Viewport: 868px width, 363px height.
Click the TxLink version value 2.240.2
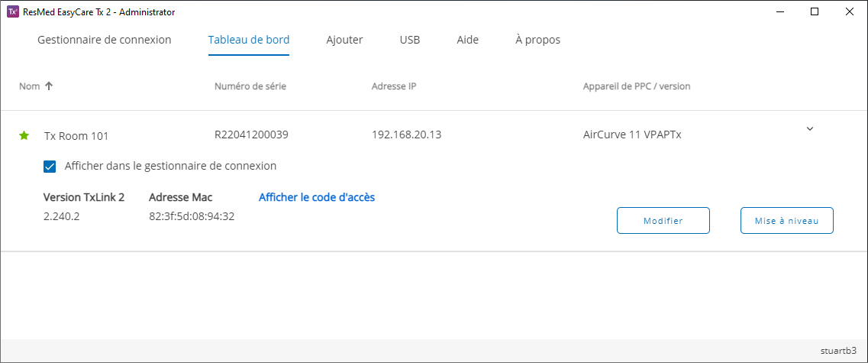point(61,216)
